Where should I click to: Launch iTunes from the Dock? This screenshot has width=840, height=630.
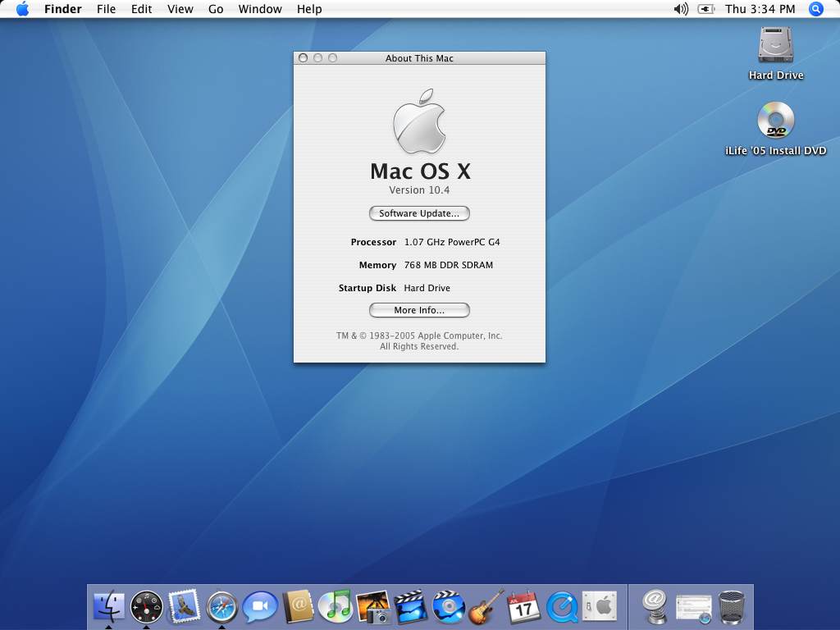[x=335, y=608]
